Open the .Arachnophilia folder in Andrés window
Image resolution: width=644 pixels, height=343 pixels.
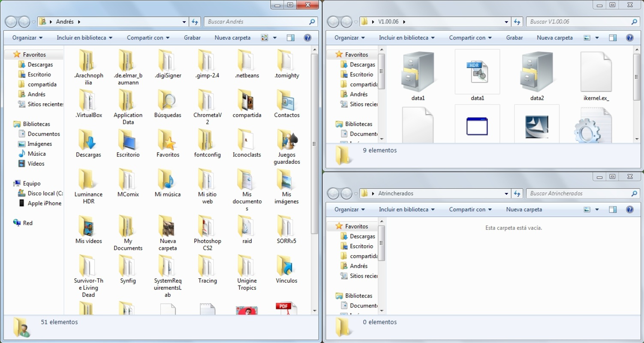pos(88,67)
